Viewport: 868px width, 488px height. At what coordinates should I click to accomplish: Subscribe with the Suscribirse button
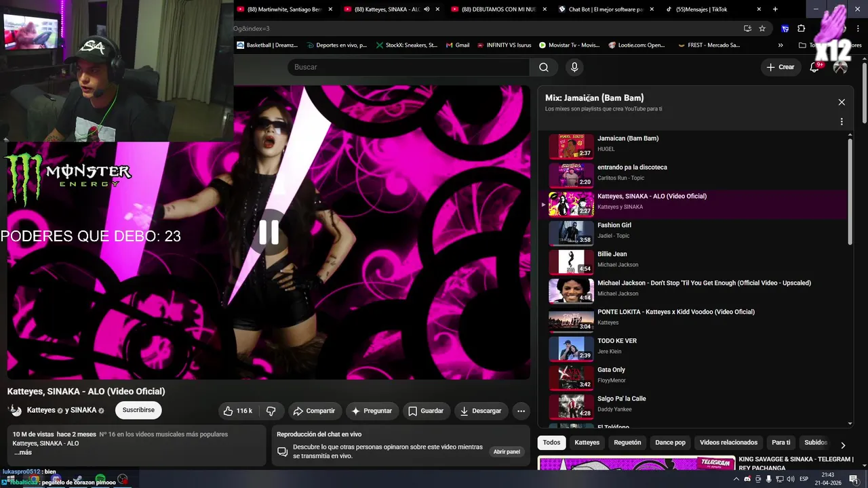(x=138, y=410)
